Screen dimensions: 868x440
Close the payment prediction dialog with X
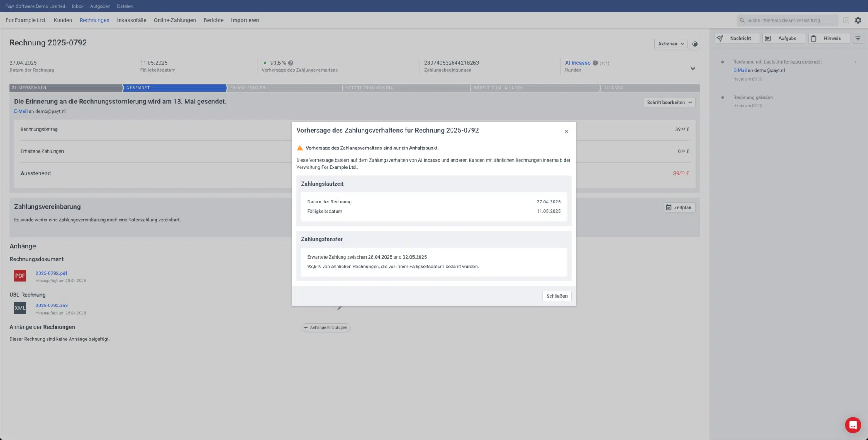(x=566, y=131)
